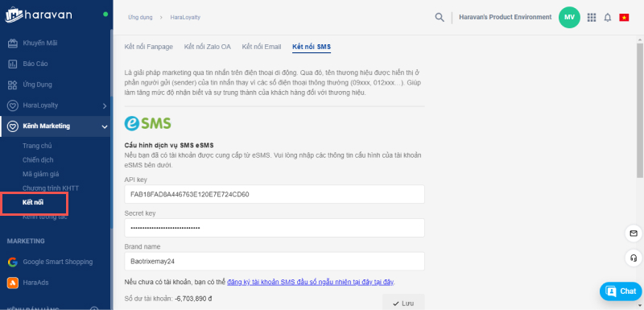The height and width of the screenshot is (310, 644).
Task: Click the Lưu save button
Action: click(403, 303)
